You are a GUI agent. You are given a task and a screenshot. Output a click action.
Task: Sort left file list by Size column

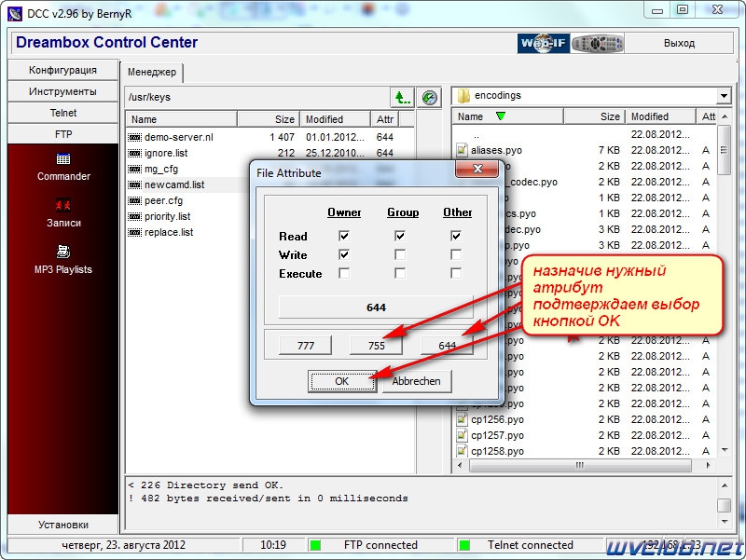269,119
